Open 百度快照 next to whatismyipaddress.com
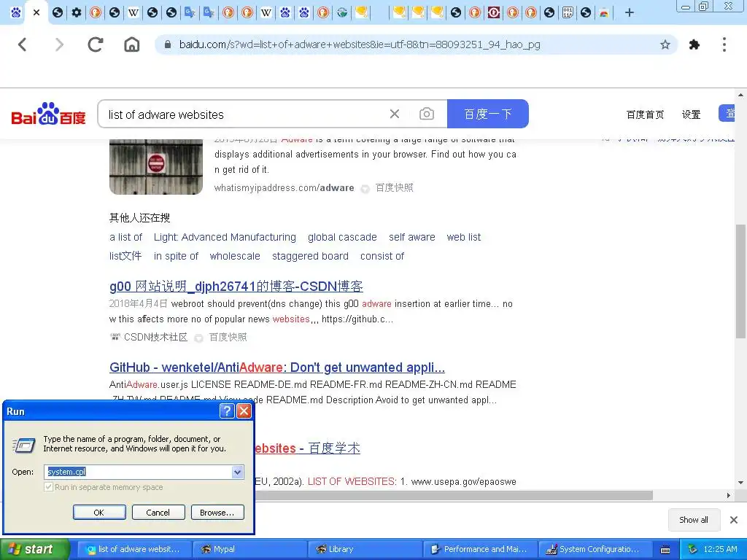Image resolution: width=747 pixels, height=560 pixels. [x=394, y=187]
